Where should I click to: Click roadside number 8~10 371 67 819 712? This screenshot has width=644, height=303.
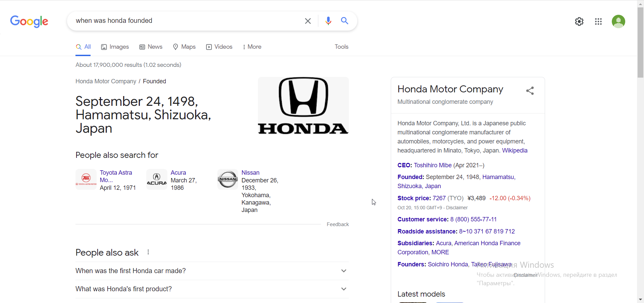pos(487,231)
